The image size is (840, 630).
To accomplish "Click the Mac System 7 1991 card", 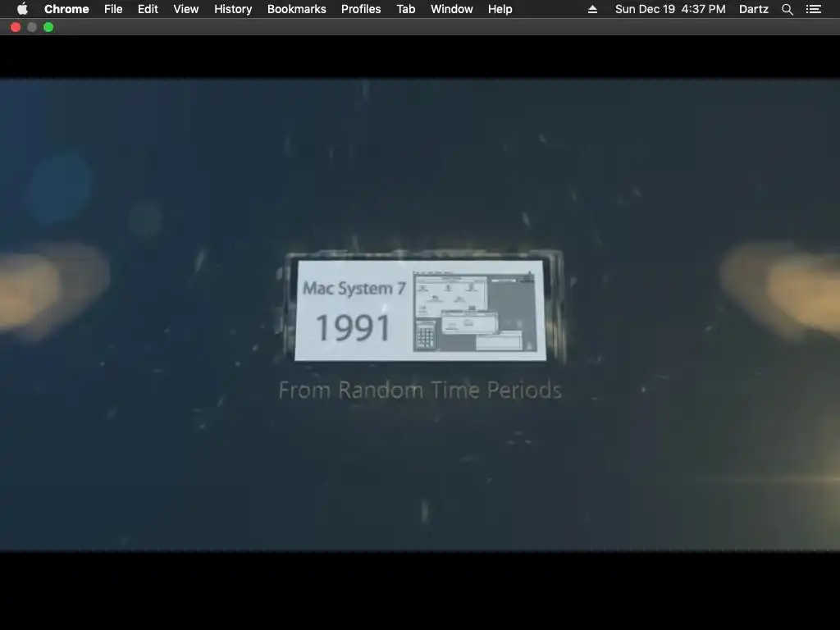I will tap(421, 310).
